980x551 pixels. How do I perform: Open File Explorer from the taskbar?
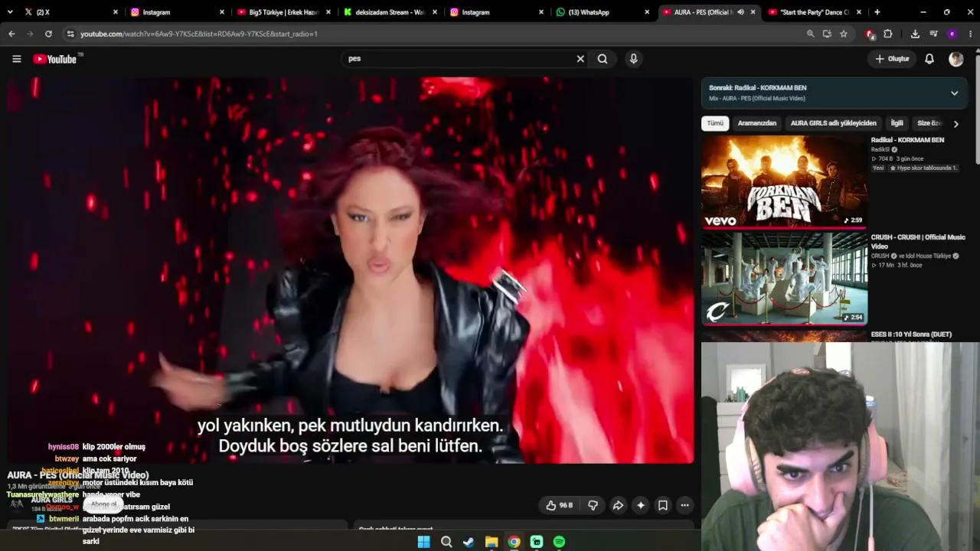pos(492,542)
